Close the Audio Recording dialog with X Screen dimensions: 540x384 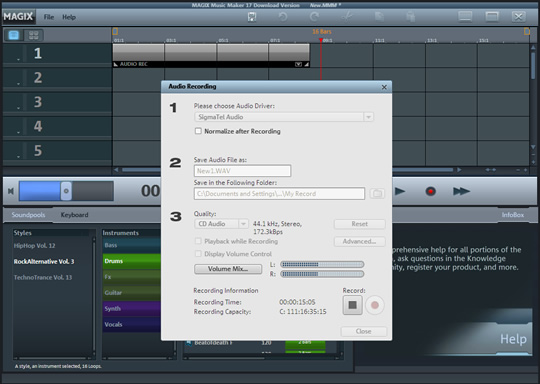coord(384,87)
